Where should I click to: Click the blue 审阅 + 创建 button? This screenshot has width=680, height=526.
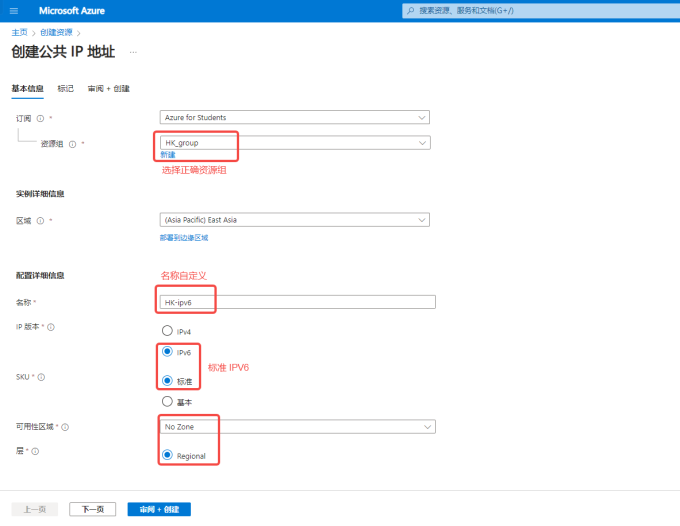coord(159,510)
